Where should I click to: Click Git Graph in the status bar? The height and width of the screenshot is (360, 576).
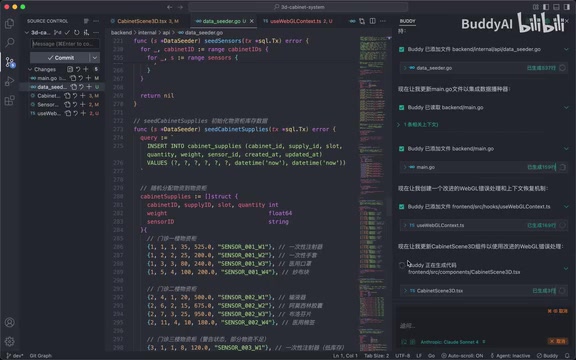[x=40, y=356]
